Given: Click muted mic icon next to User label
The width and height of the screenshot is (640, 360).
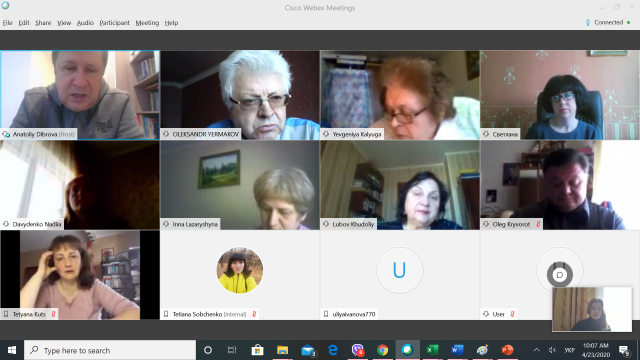Looking at the screenshot, I should point(512,314).
